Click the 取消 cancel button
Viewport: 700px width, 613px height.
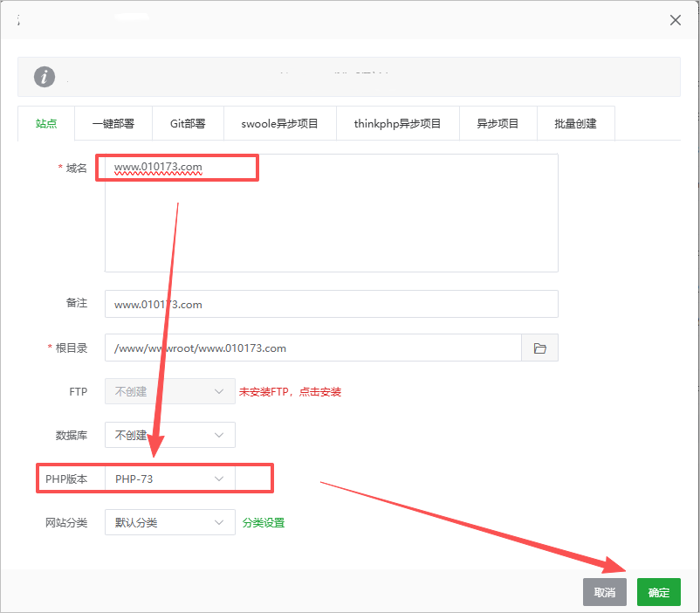(605, 592)
